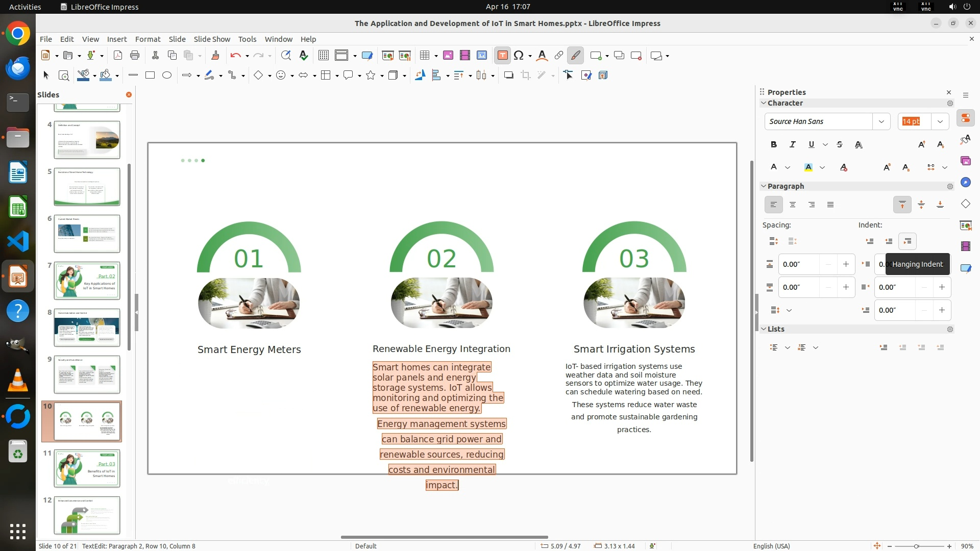Enable Center paragraph alignment
The image size is (980, 551).
tap(793, 205)
